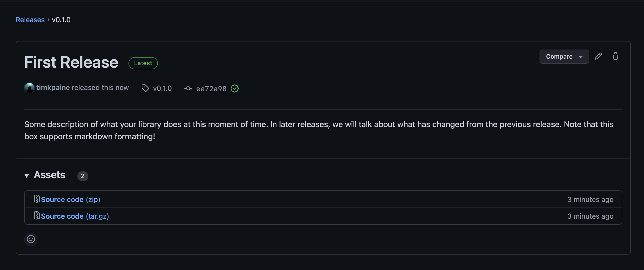644x270 pixels.
Task: Edit the release with the pencil icon
Action: pyautogui.click(x=598, y=56)
